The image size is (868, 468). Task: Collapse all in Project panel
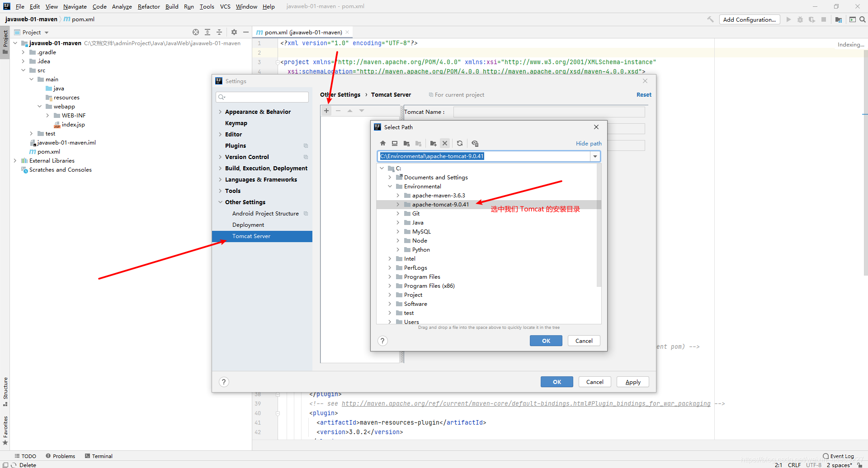[219, 32]
